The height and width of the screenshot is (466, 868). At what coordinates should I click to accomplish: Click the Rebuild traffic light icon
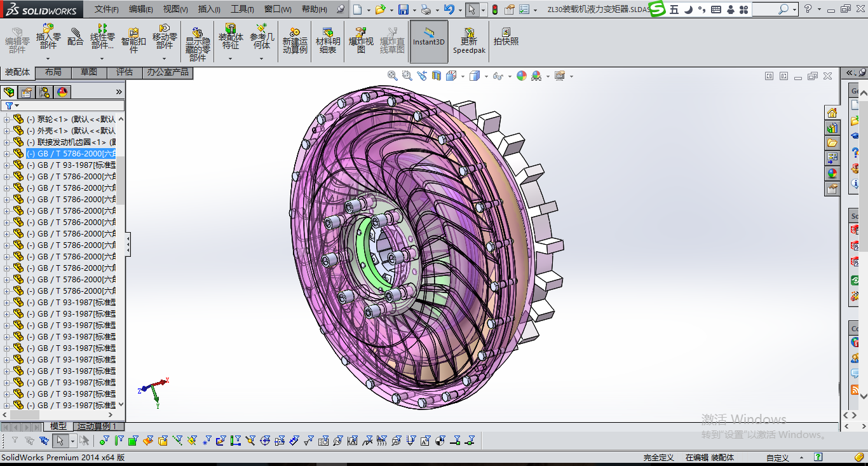(x=495, y=10)
